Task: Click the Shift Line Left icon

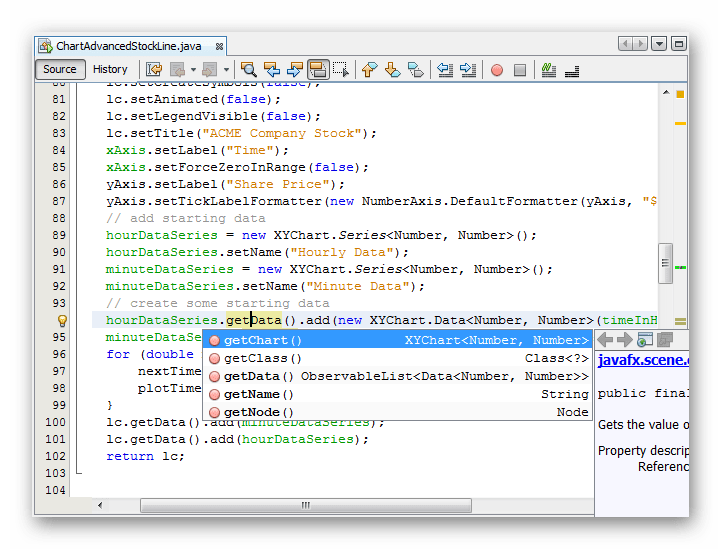Action: 445,70
